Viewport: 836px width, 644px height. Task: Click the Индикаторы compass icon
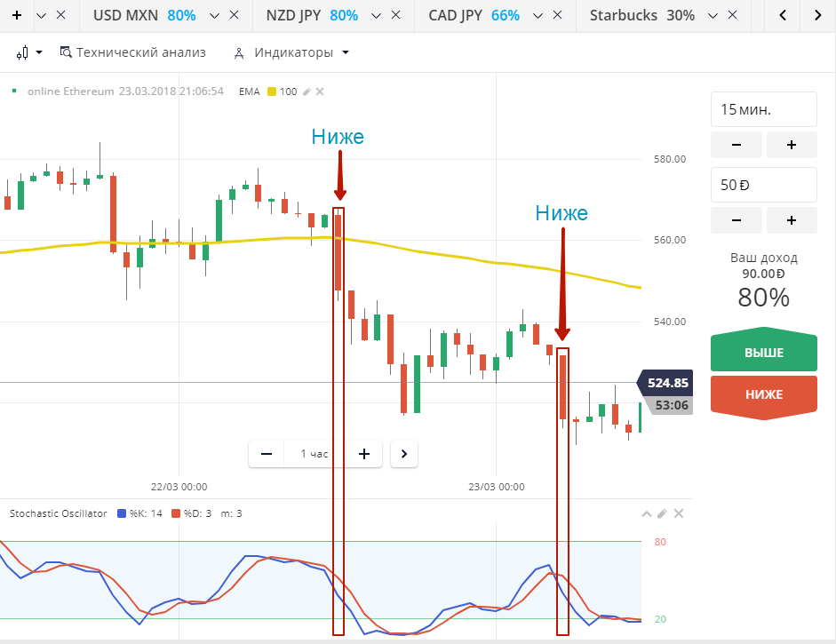pyautogui.click(x=238, y=52)
